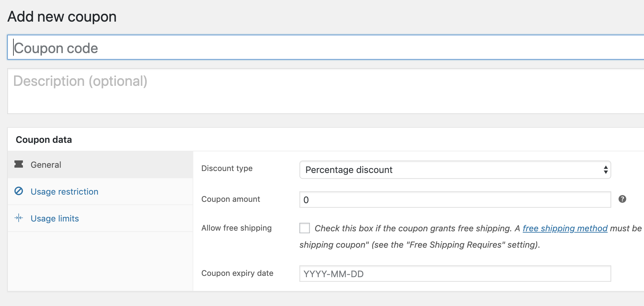Select the Coupon amount input box
Image resolution: width=644 pixels, height=306 pixels.
point(455,200)
